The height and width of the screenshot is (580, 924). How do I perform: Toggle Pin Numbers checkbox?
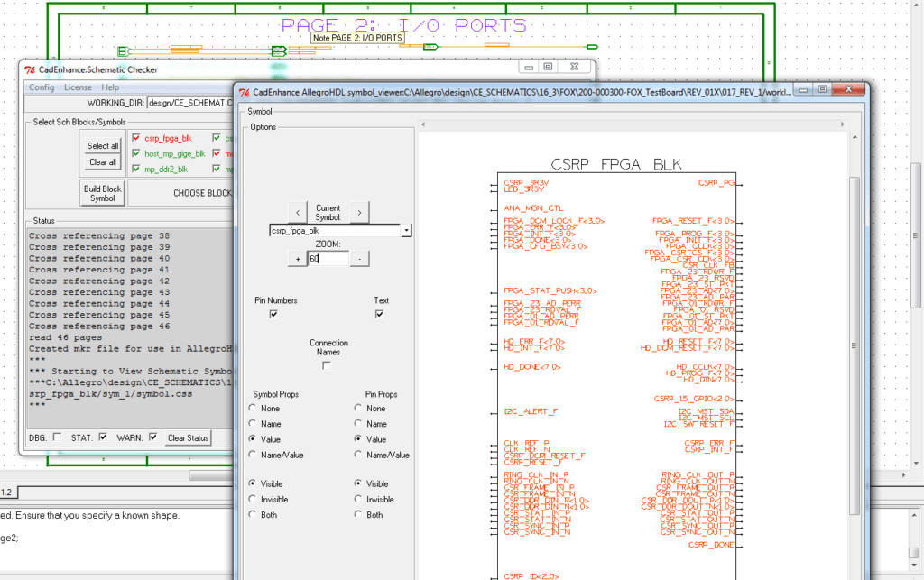(273, 314)
